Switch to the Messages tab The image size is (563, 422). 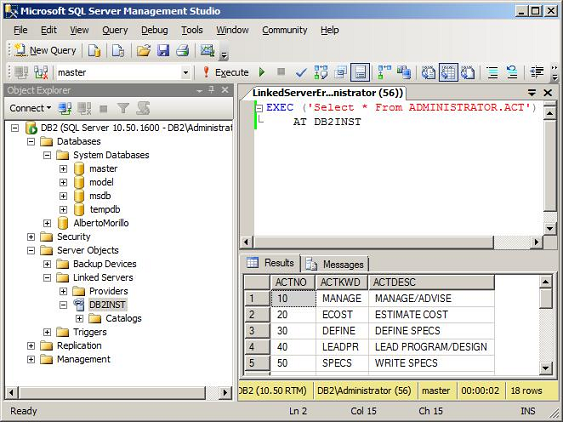click(x=335, y=264)
